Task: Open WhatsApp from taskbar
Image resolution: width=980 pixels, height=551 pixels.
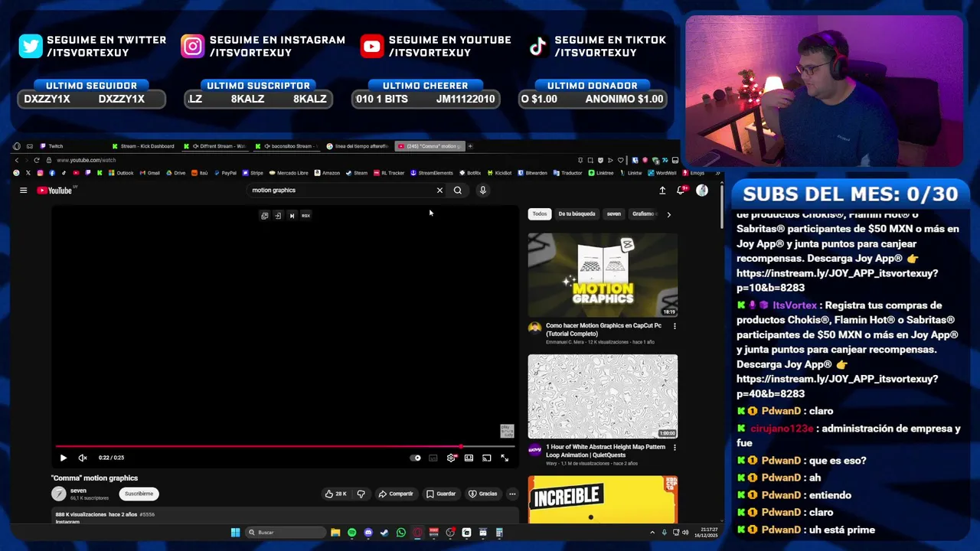Action: pyautogui.click(x=401, y=533)
